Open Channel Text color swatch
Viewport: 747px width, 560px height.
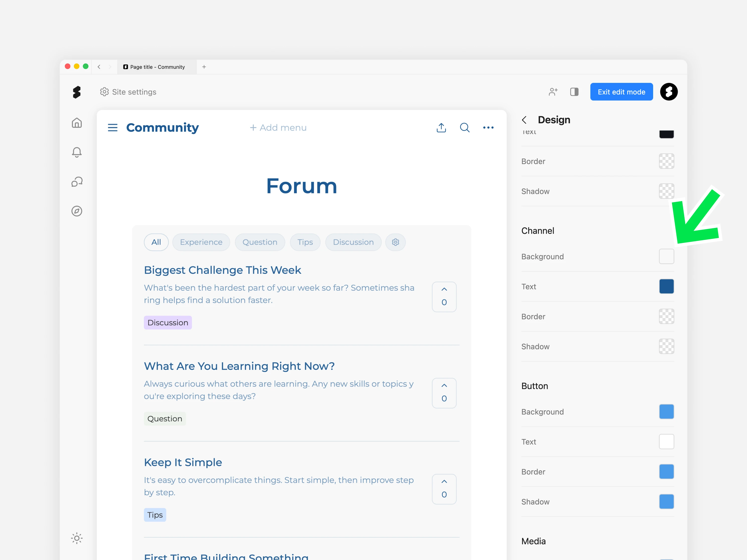point(666,286)
